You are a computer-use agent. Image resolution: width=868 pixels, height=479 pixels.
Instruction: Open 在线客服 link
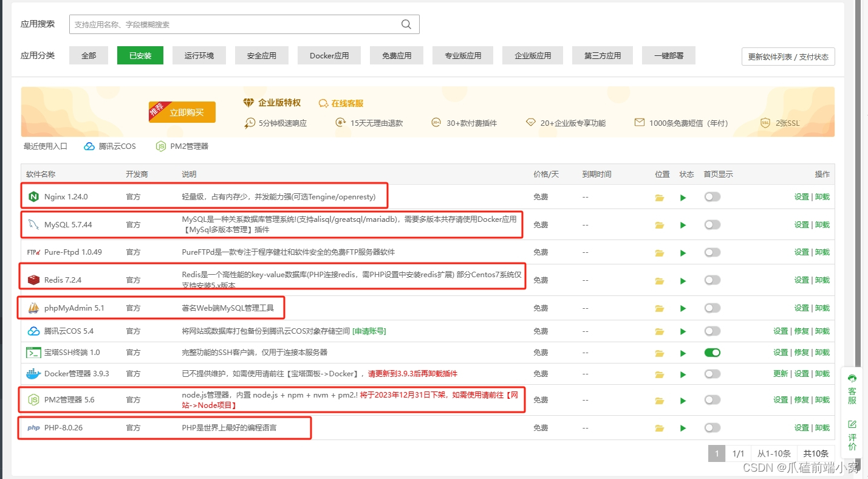341,103
